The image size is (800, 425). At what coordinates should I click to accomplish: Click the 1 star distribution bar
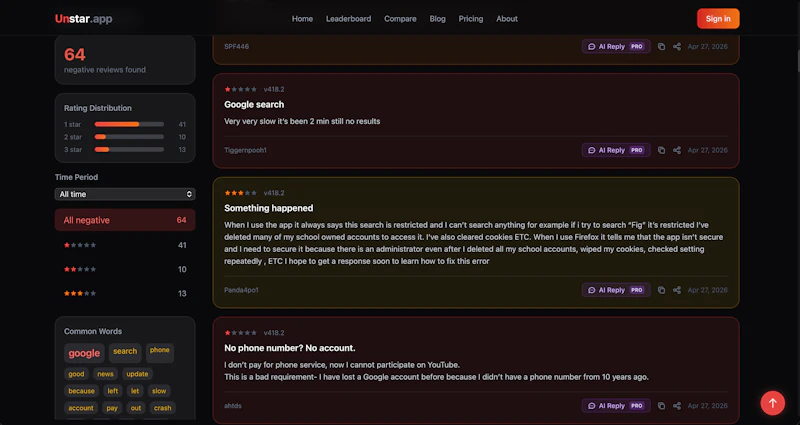(x=129, y=124)
